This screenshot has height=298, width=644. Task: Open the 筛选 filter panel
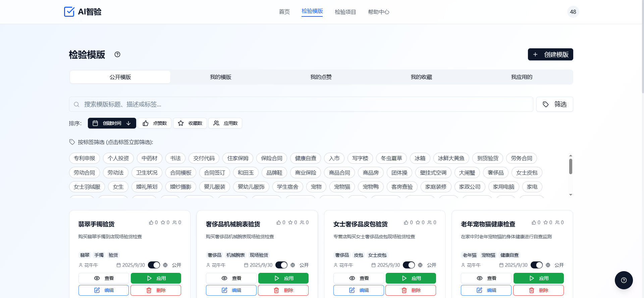click(x=554, y=104)
